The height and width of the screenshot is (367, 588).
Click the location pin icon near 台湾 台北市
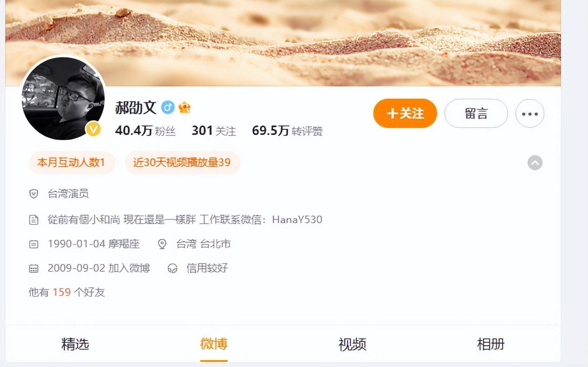[x=162, y=244]
